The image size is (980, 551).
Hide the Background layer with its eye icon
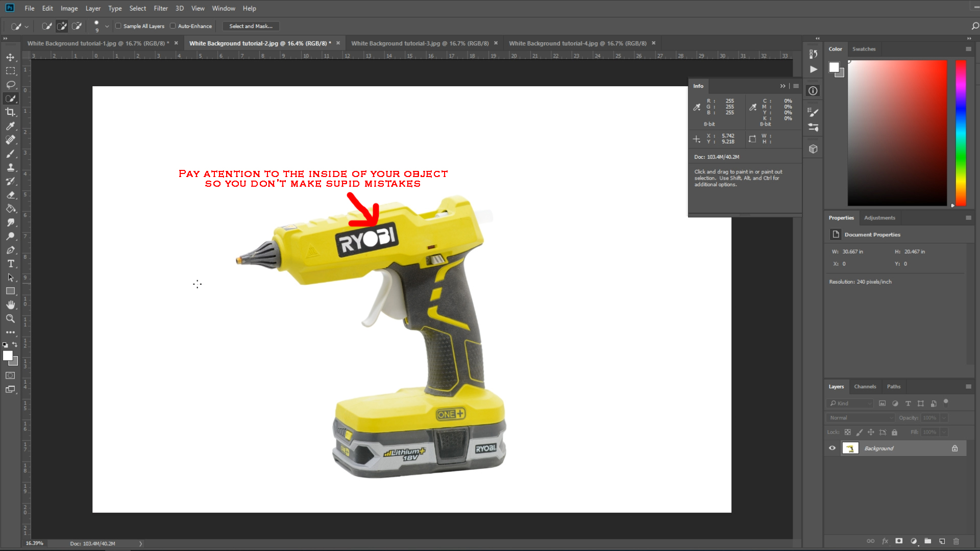pos(832,448)
